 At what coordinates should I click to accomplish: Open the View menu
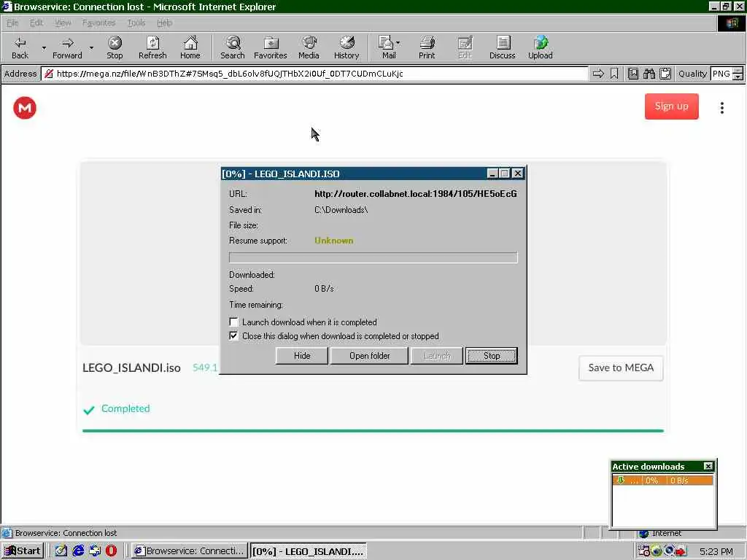(x=63, y=23)
